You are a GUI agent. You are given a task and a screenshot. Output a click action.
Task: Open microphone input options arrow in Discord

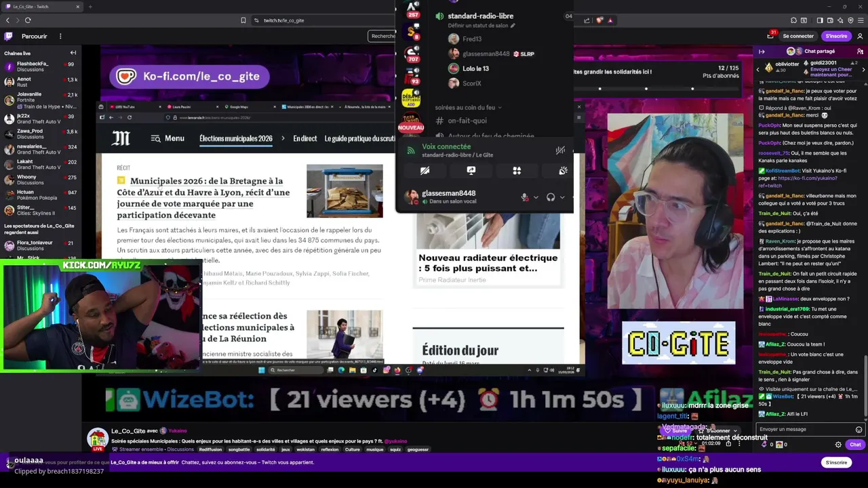point(536,197)
